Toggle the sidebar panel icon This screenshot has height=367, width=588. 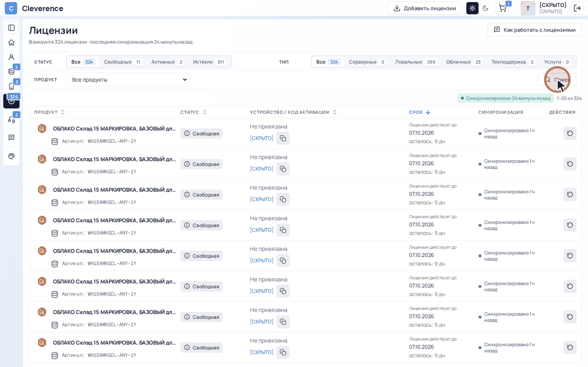click(11, 28)
